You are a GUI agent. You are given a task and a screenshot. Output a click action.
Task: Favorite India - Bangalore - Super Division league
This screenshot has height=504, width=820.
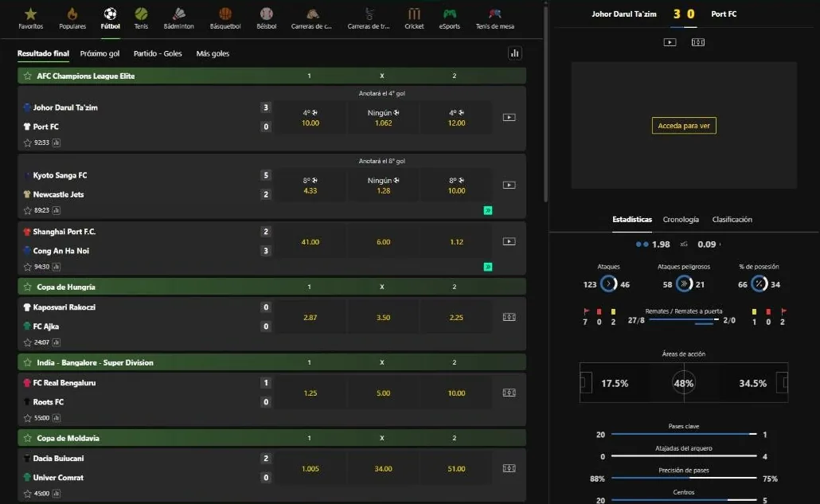(28, 362)
